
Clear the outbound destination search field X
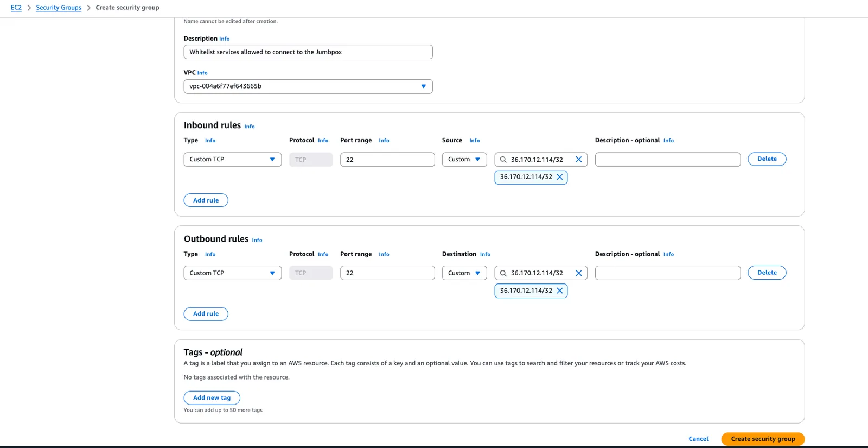[578, 273]
